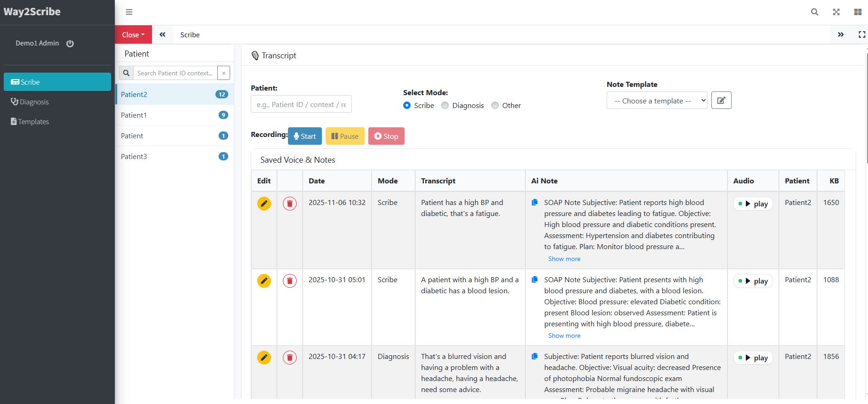Open the Choose a template dropdown
The width and height of the screenshot is (868, 404).
coord(657,101)
